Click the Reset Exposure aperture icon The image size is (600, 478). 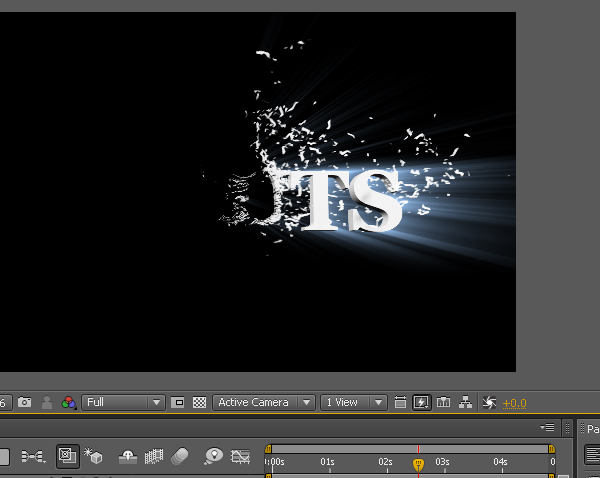(x=489, y=402)
